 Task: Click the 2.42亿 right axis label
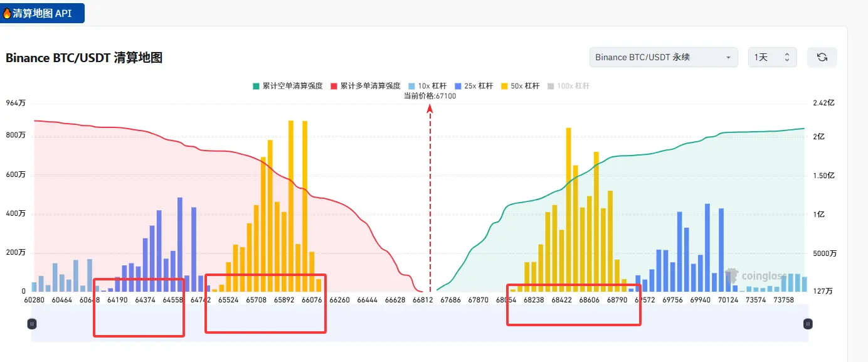point(823,103)
